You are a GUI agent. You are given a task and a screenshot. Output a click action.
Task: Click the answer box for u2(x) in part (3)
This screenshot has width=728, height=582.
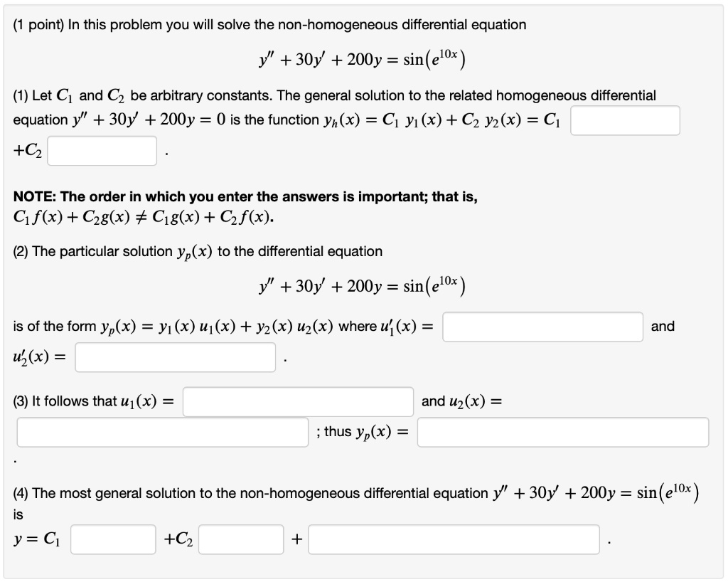coord(162,432)
